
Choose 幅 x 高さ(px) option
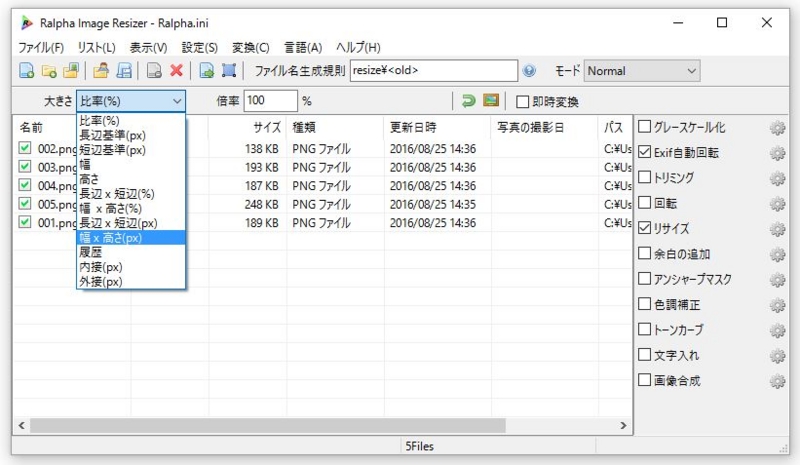tap(131, 238)
